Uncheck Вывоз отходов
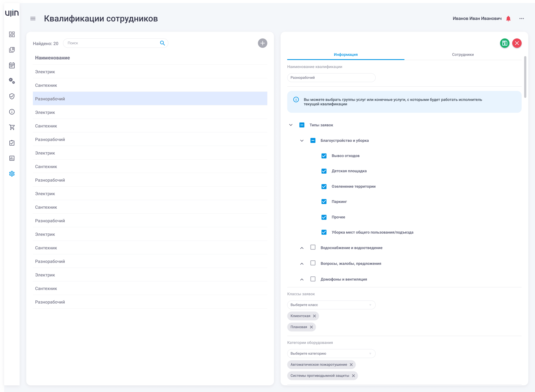The width and height of the screenshot is (535, 392). (x=324, y=156)
